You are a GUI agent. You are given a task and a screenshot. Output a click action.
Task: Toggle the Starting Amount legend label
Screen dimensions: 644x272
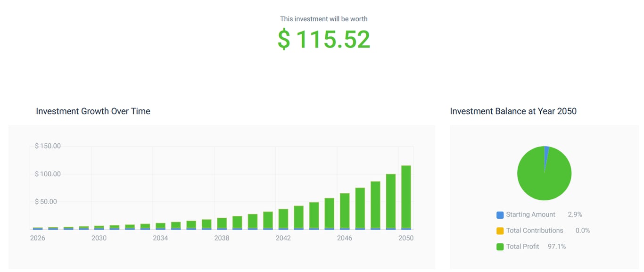pyautogui.click(x=530, y=214)
